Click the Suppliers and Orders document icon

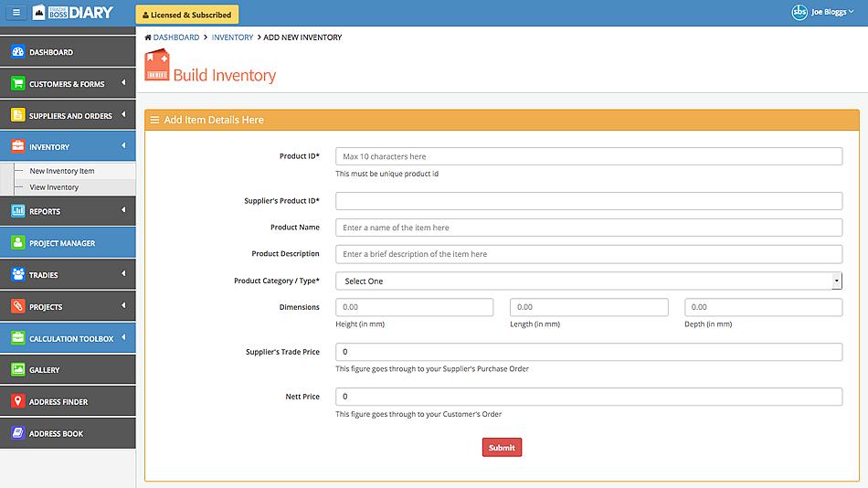17,116
